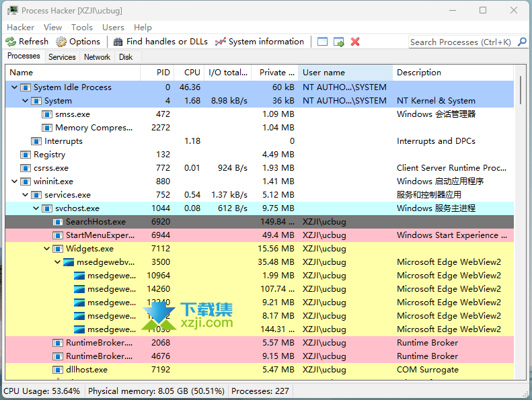The height and width of the screenshot is (400, 532).
Task: Open the Users menu
Action: (113, 28)
